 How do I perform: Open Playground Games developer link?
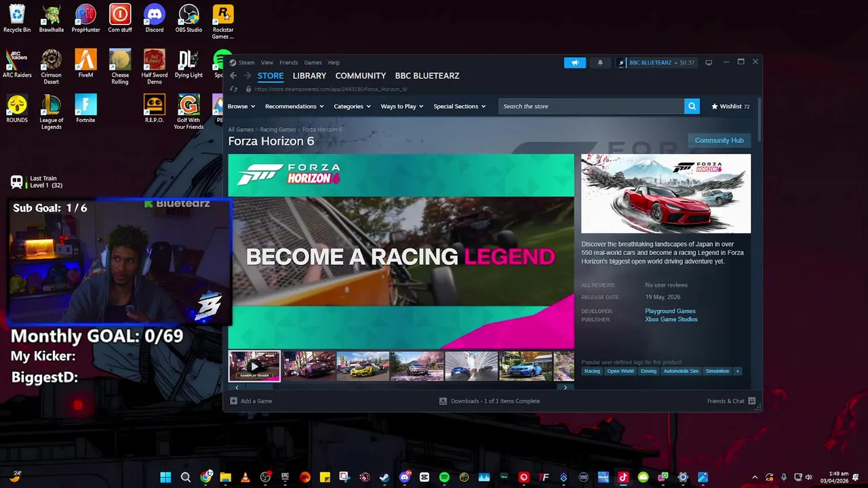[x=670, y=311]
